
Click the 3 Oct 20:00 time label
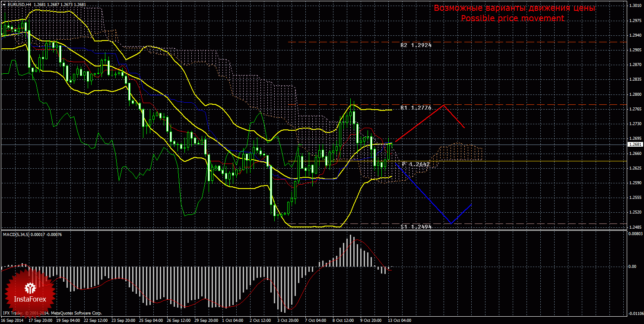[x=287, y=321]
